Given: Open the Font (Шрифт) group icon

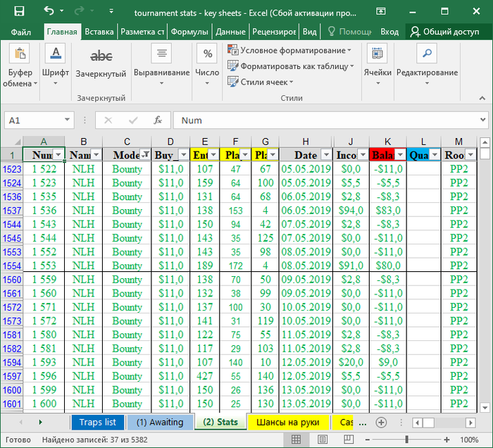Looking at the screenshot, I should (x=56, y=54).
